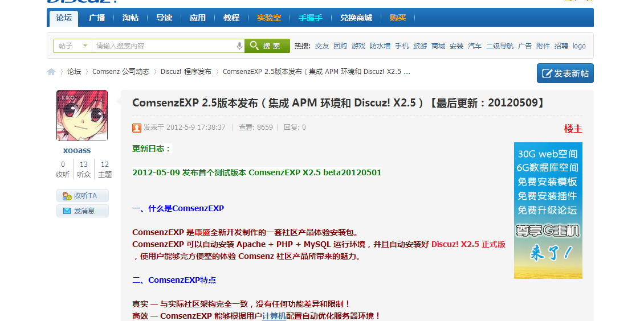Open the 广播 nav item
Screen dimensions: 644x321
coord(97,18)
